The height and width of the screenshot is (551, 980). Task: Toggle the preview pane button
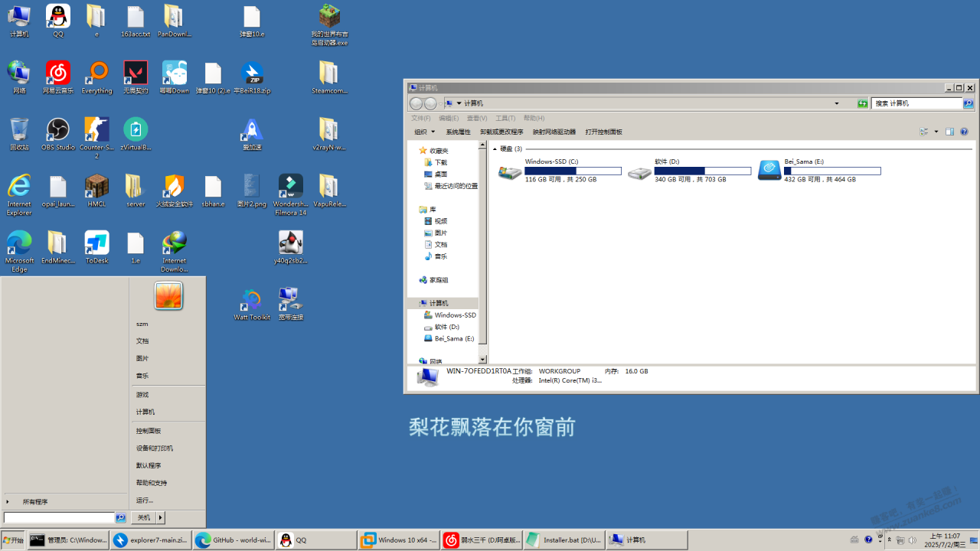click(949, 132)
